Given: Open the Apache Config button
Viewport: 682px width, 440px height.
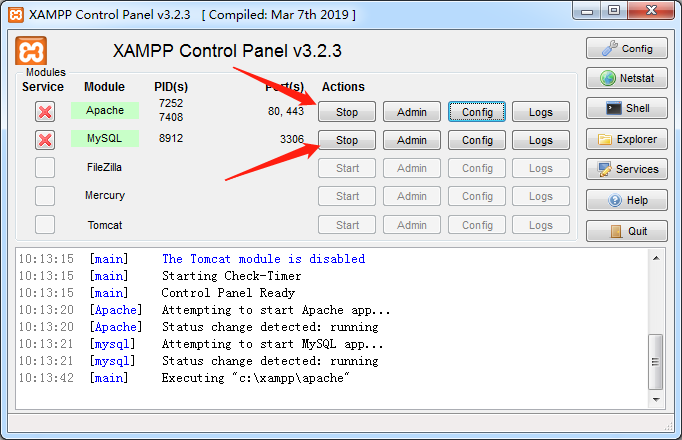Looking at the screenshot, I should 477,112.
